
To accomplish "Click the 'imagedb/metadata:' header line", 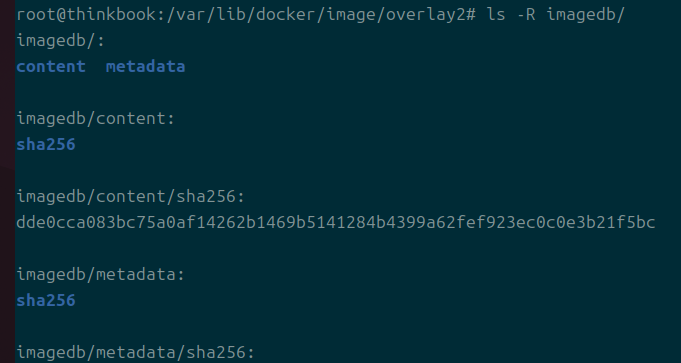I will (x=101, y=274).
